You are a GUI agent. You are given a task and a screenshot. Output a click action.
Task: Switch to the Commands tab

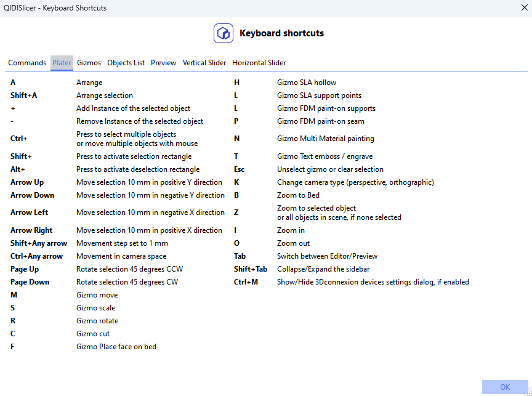coord(27,63)
